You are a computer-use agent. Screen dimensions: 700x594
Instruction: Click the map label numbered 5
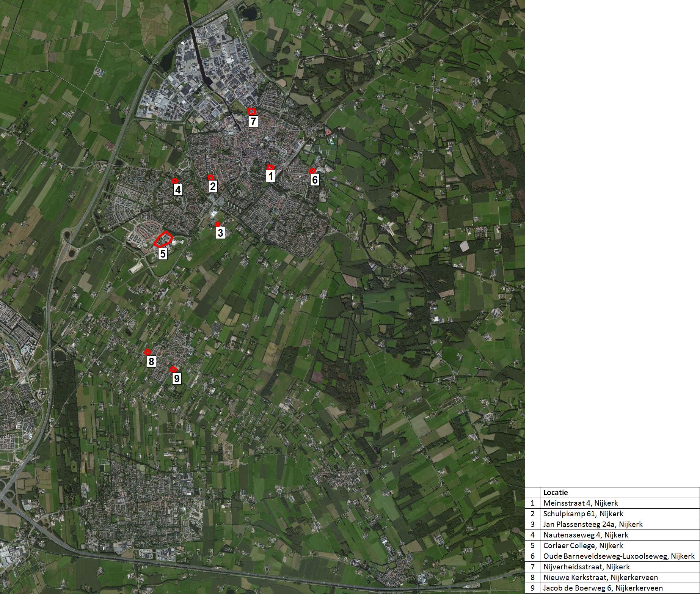[163, 254]
